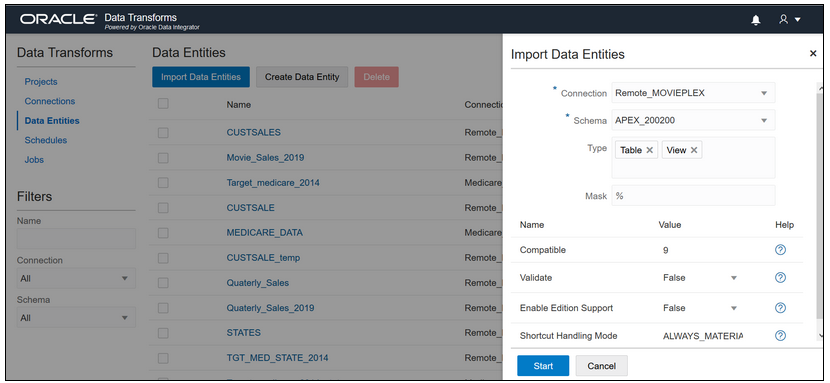Open help for Enable Edition Support
The height and width of the screenshot is (383, 830).
click(780, 308)
